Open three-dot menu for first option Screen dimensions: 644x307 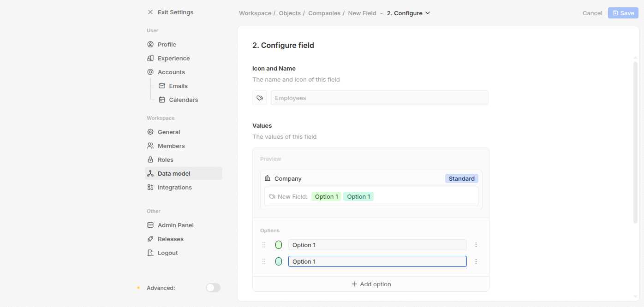(x=476, y=245)
